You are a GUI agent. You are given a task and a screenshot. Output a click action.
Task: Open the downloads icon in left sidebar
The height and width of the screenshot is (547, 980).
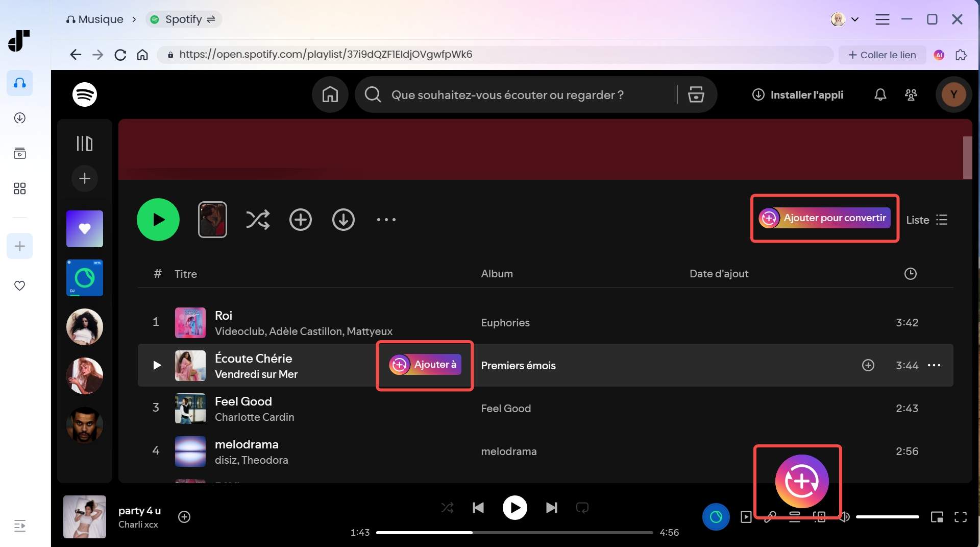coord(19,118)
